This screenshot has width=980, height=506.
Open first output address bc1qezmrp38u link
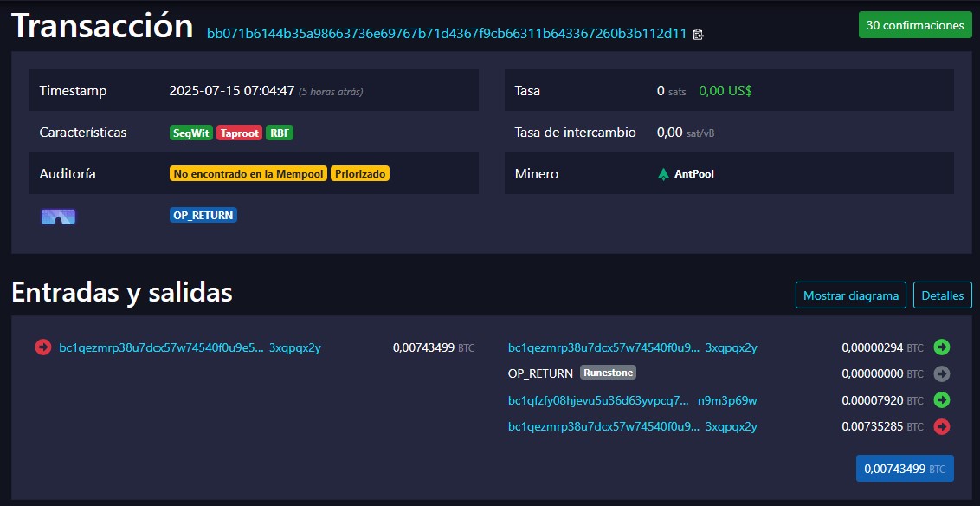click(632, 348)
